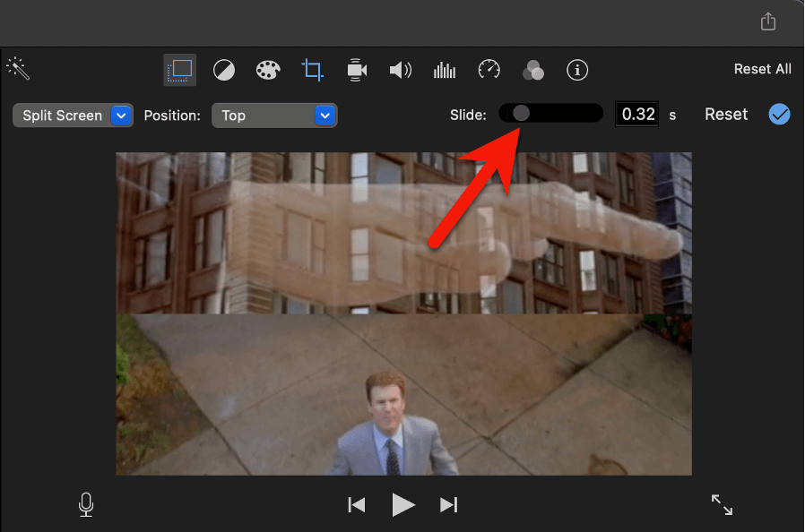Click the 0.32 seconds duration field
The width and height of the screenshot is (805, 532).
click(637, 115)
